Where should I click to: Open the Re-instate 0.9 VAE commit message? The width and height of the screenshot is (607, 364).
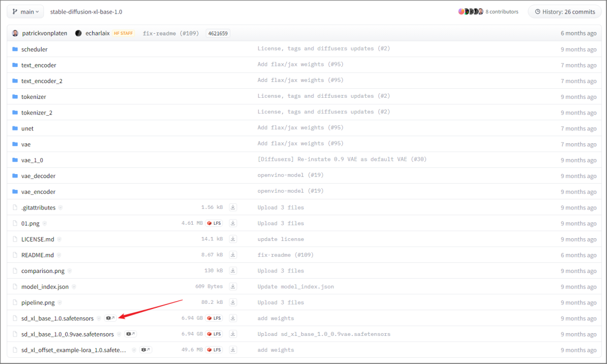tap(342, 160)
